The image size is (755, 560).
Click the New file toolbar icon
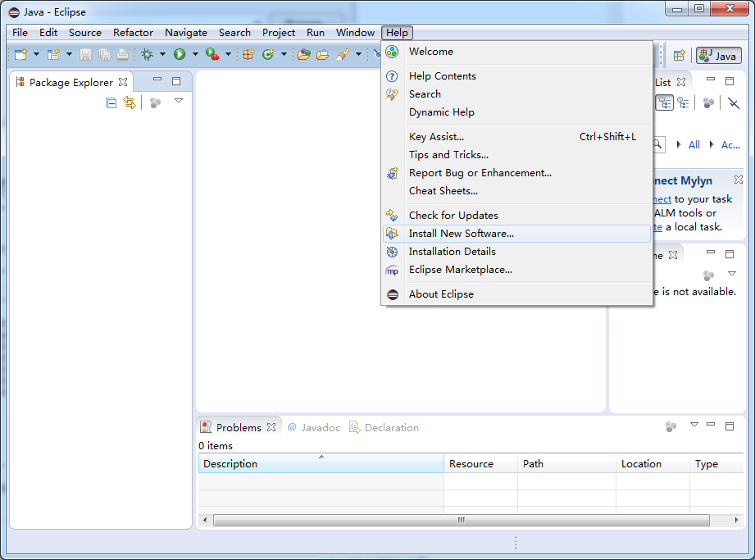pyautogui.click(x=20, y=54)
